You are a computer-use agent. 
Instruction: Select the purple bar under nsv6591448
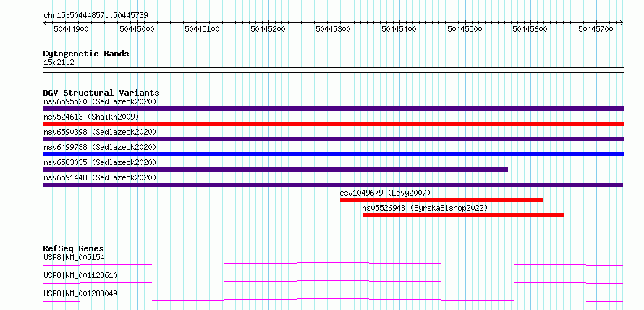[333, 185]
